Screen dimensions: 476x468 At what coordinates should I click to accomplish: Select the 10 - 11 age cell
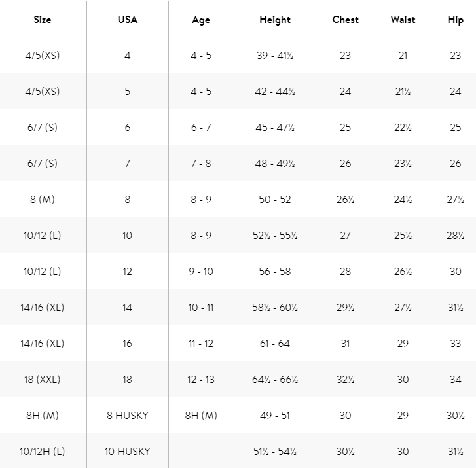[201, 307]
